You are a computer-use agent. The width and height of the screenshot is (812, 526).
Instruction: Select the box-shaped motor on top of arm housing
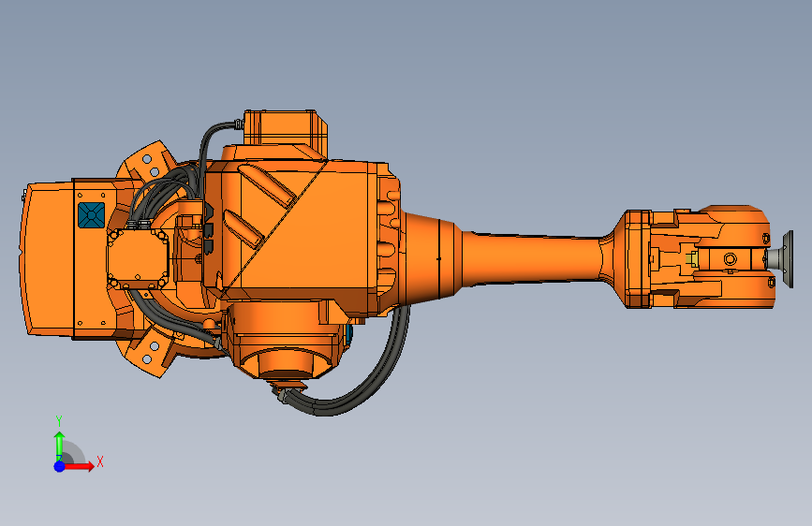coord(286,127)
